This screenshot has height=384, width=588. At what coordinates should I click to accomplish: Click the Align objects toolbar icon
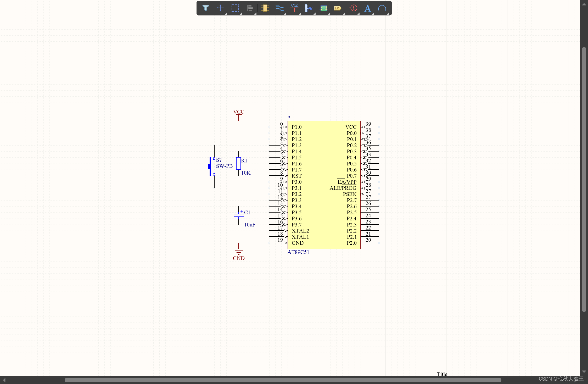point(250,8)
